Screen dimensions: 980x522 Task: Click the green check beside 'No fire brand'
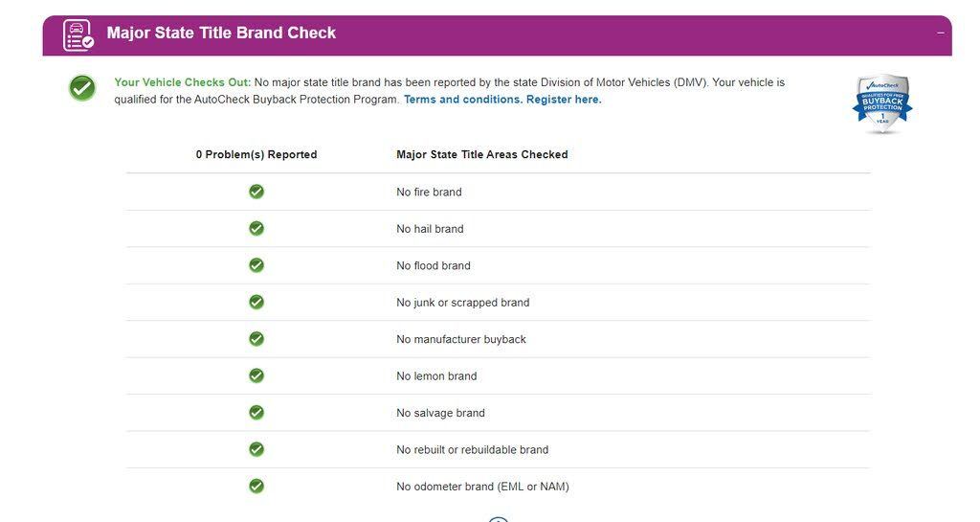point(256,192)
